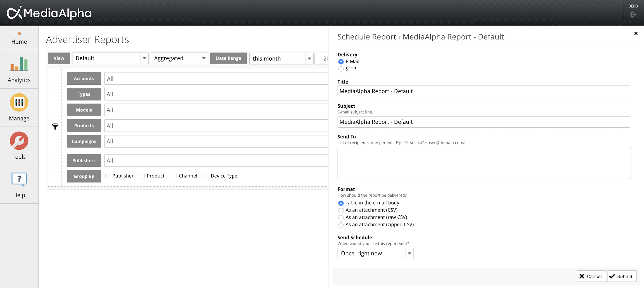Click the Types filter field
The width and height of the screenshot is (644, 288).
tap(216, 94)
